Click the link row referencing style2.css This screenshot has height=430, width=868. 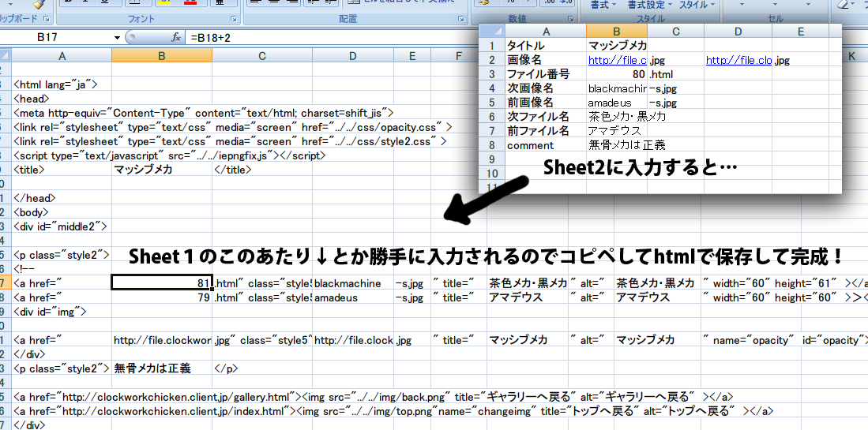pyautogui.click(x=230, y=141)
